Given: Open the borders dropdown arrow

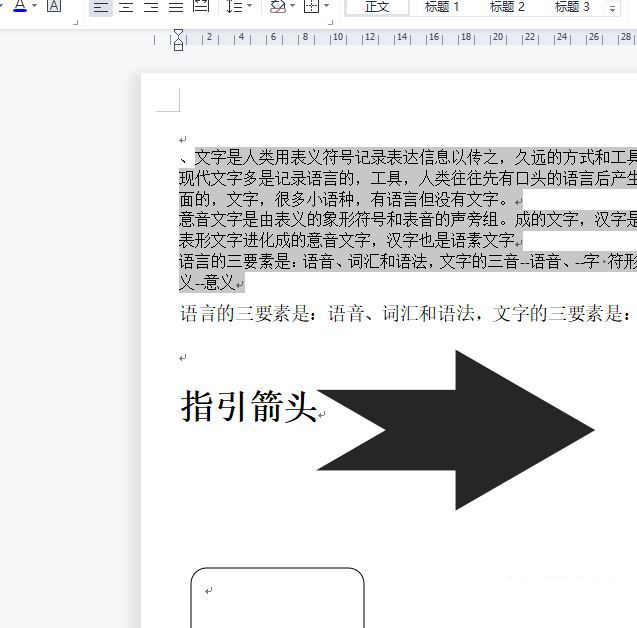Looking at the screenshot, I should (326, 6).
